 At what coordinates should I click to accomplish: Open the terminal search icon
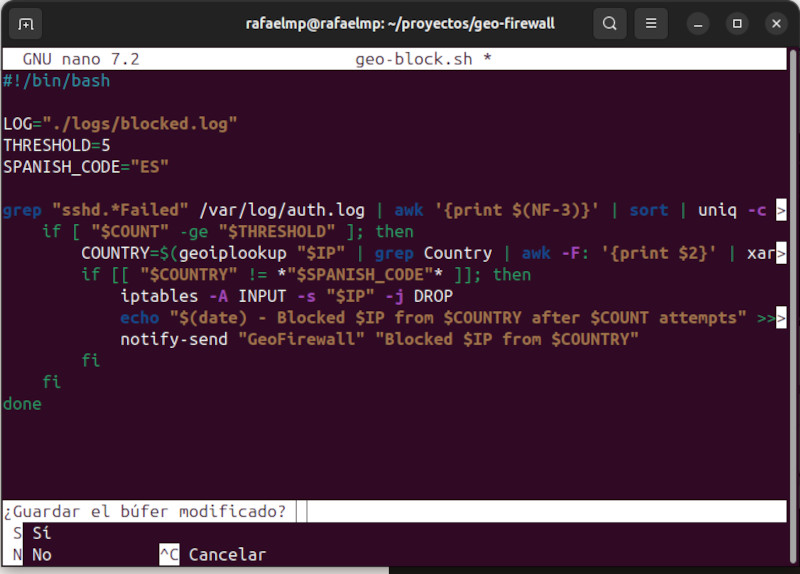609,23
